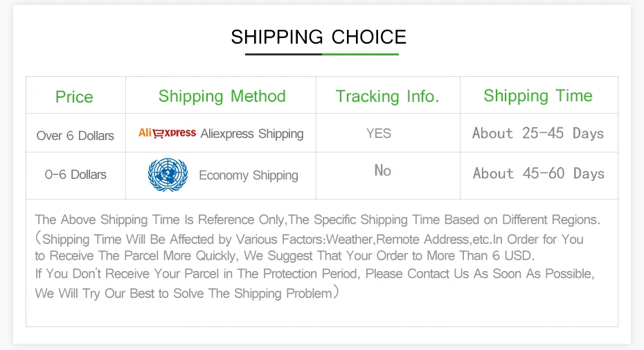Screen dimensions: 644x350
Task: Click the YES tracking value
Action: point(379,133)
